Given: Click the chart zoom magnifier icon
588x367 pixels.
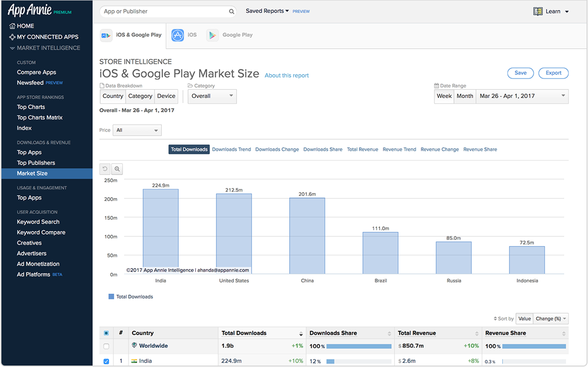Looking at the screenshot, I should (x=117, y=169).
